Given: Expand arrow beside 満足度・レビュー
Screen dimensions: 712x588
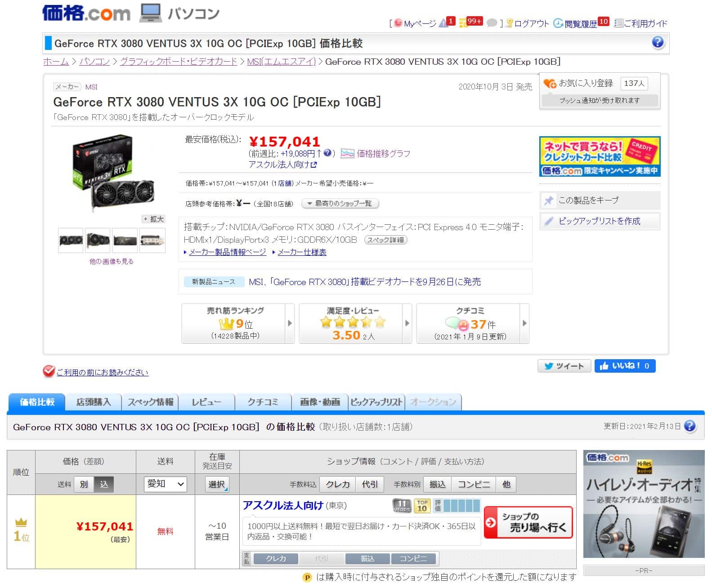Looking at the screenshot, I should [x=407, y=323].
